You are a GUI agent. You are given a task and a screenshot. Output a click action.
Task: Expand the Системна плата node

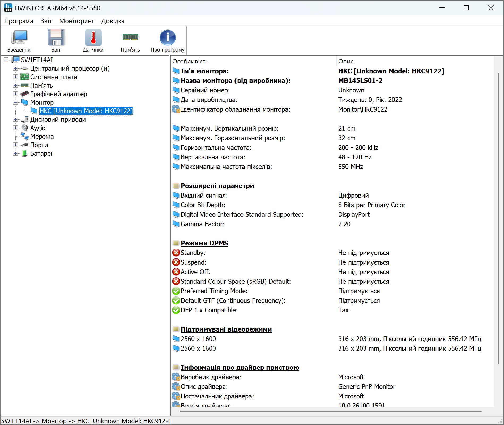click(x=15, y=77)
